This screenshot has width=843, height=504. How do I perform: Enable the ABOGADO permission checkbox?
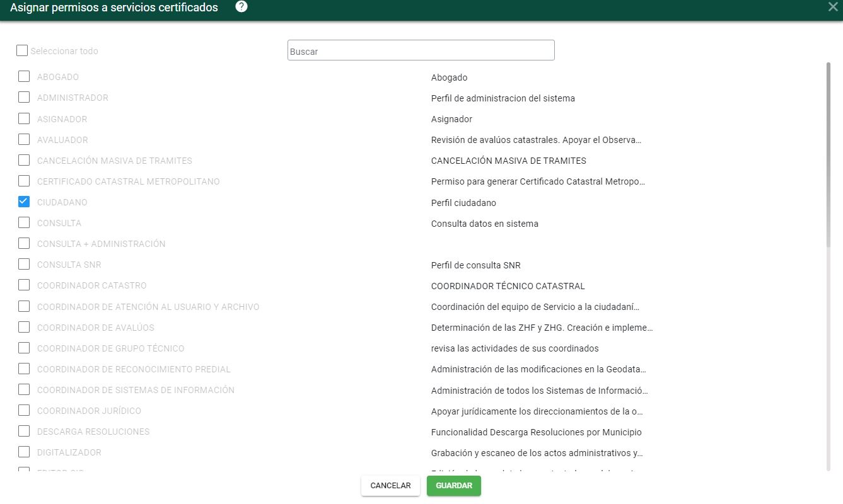pos(24,77)
